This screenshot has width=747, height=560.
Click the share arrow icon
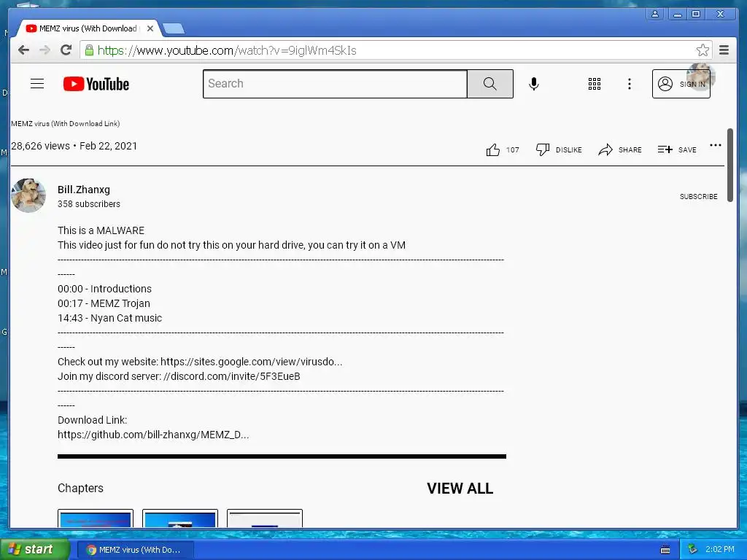605,149
